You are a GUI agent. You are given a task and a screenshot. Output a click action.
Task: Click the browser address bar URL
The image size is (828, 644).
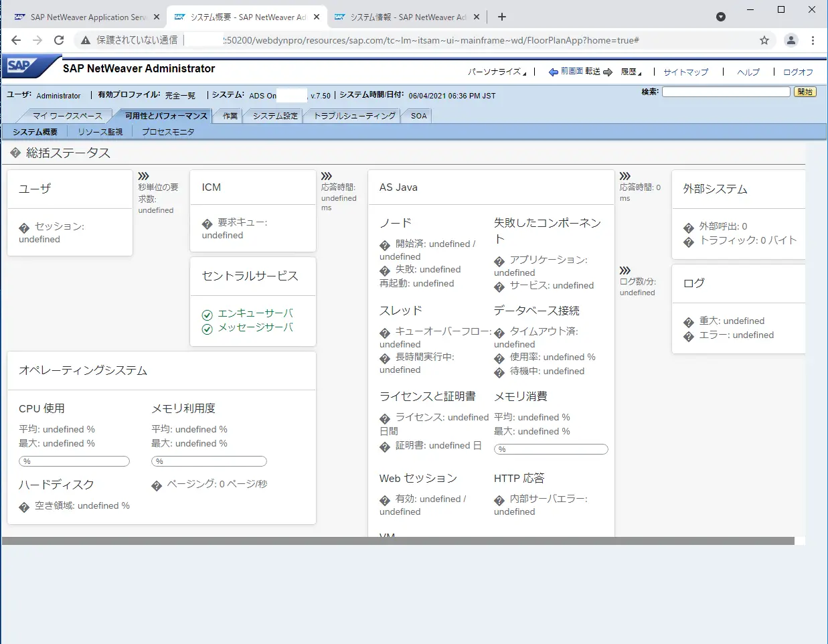431,40
